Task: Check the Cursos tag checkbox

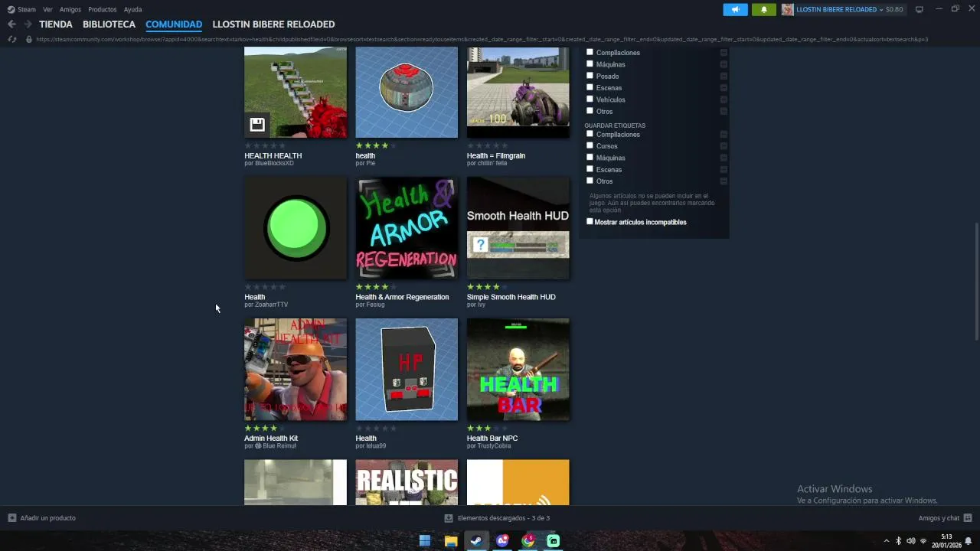Action: (590, 145)
